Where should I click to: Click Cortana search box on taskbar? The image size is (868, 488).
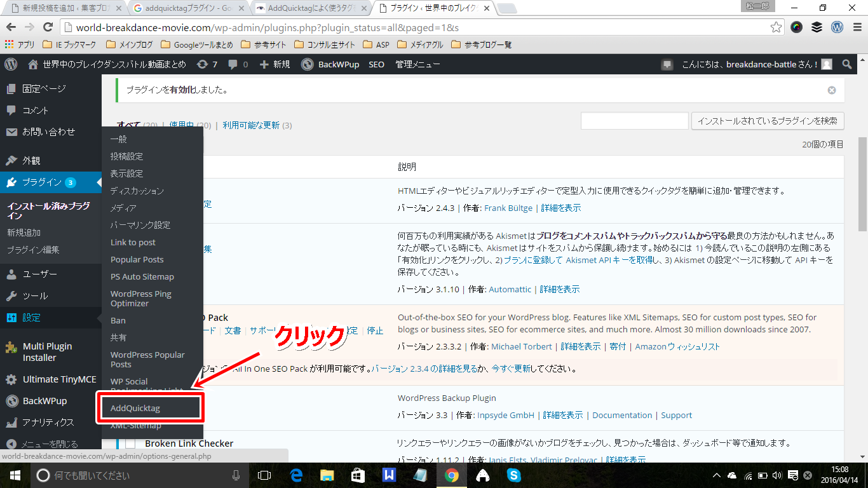[x=139, y=475]
